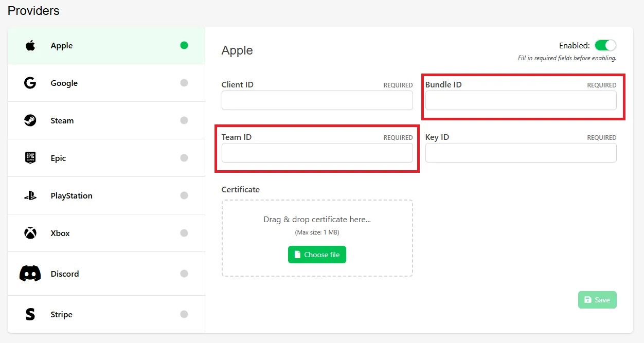The width and height of the screenshot is (644, 343).
Task: Select the Apple provider label
Action: 62,45
